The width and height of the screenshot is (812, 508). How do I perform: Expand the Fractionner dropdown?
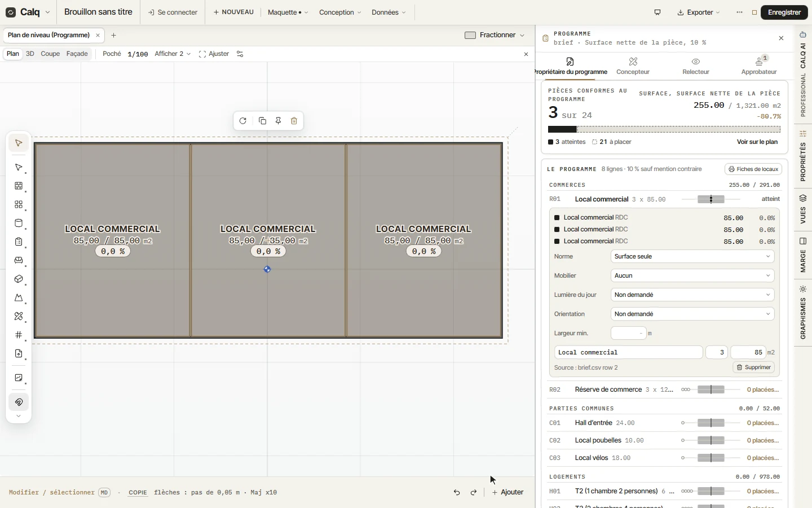tap(495, 35)
